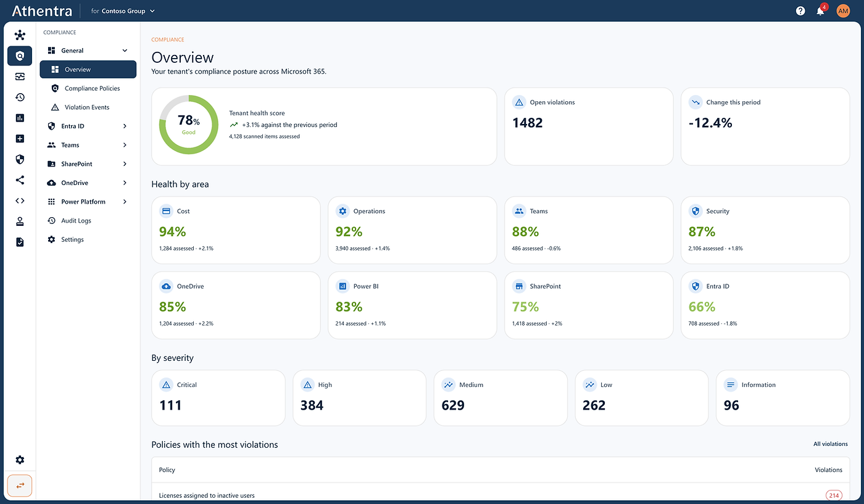Open the monitoring pulse icon in rail

click(20, 76)
